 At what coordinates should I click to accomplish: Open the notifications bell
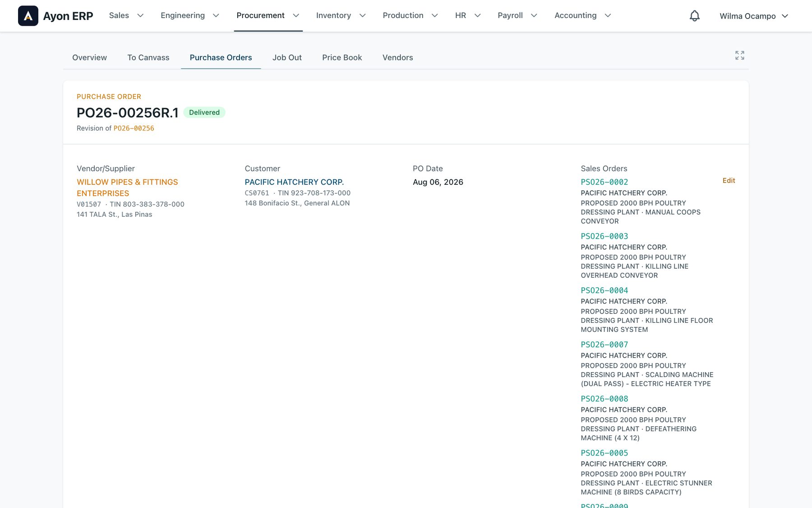point(695,16)
